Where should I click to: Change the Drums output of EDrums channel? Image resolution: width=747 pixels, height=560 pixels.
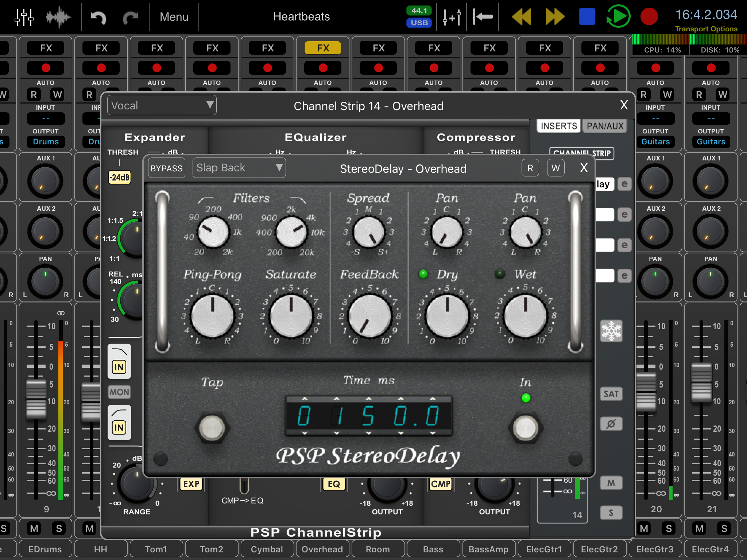click(46, 142)
